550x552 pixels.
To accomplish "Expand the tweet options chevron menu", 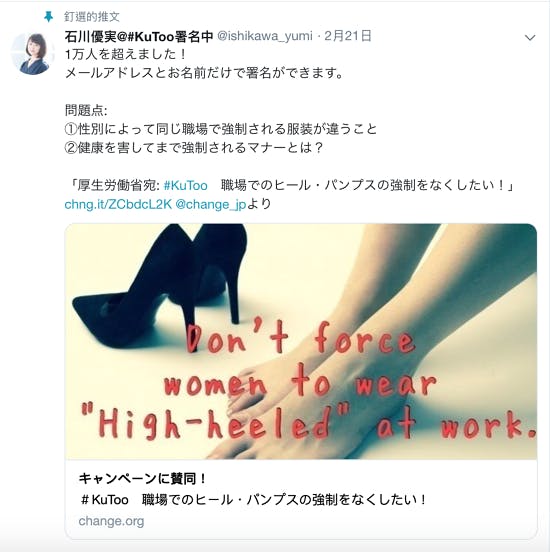I will click(530, 37).
